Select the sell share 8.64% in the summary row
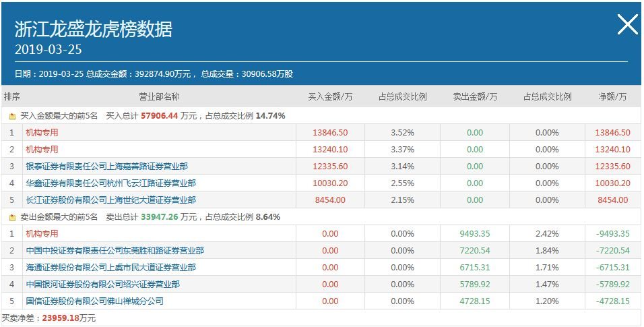The height and width of the screenshot is (327, 644). [x=268, y=217]
